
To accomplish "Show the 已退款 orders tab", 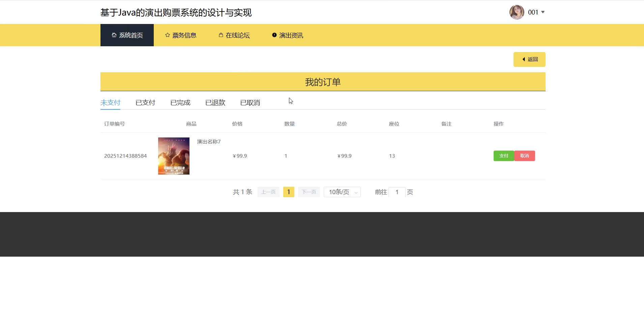I will (x=215, y=103).
